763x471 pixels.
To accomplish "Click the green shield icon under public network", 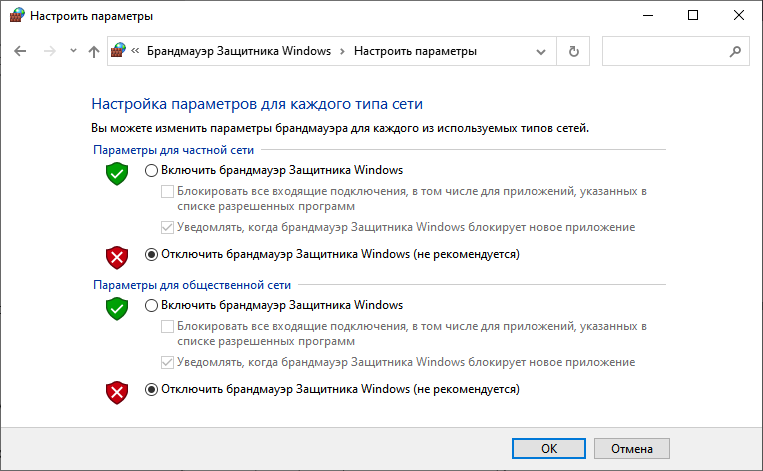I will click(118, 309).
